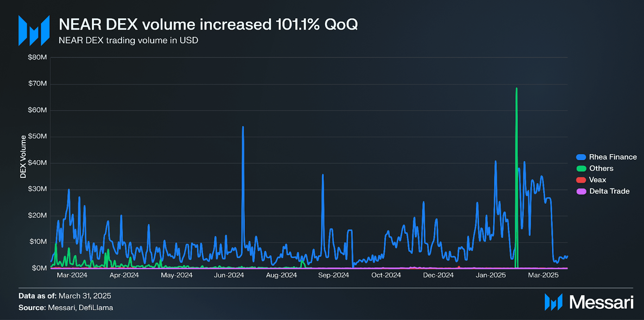
Task: Click the Source: Messari, DefiLlama text
Action: pyautogui.click(x=66, y=308)
